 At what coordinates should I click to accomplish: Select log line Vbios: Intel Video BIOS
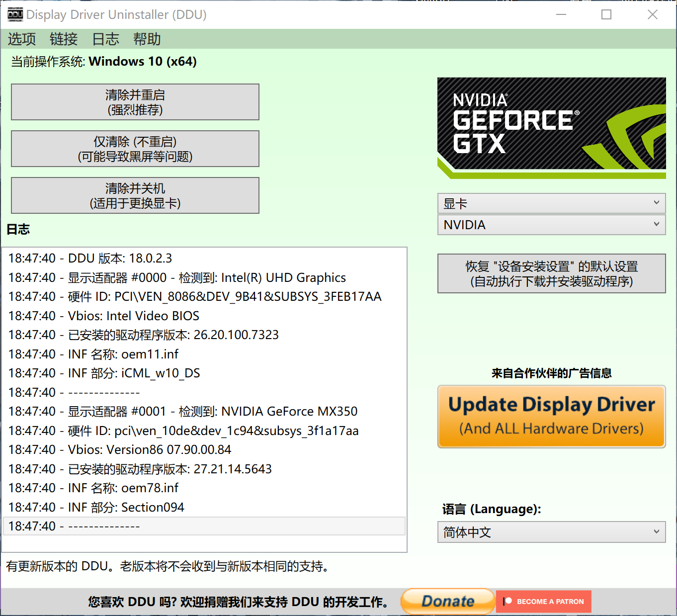click(x=204, y=316)
